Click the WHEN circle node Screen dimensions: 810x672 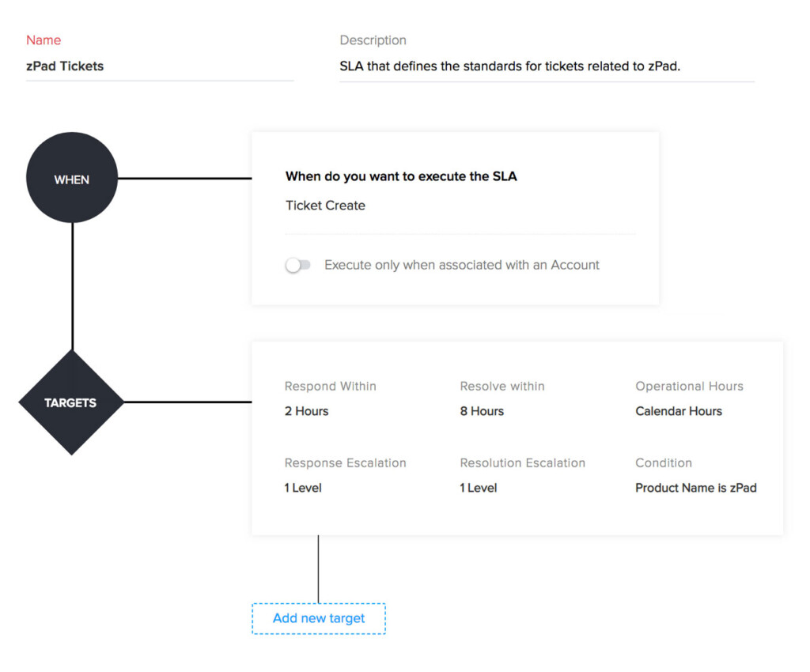(x=72, y=179)
